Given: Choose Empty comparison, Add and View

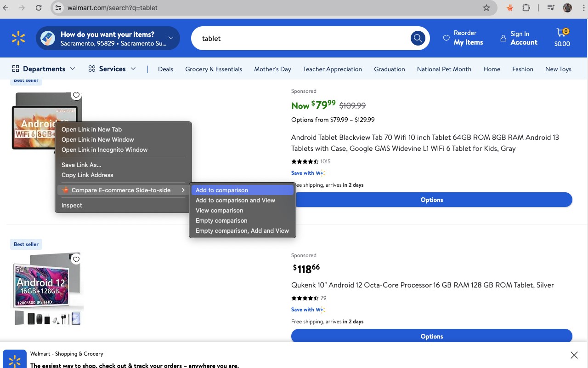Looking at the screenshot, I should [x=243, y=230].
